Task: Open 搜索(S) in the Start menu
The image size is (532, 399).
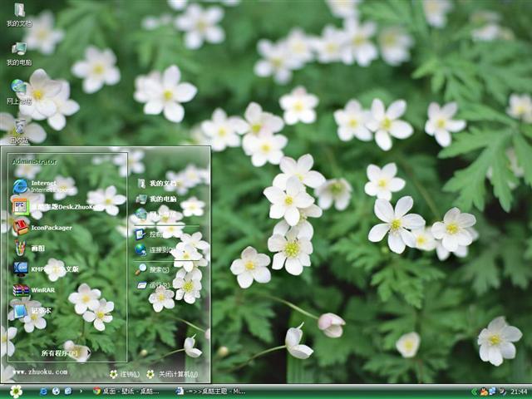Action: click(x=152, y=269)
